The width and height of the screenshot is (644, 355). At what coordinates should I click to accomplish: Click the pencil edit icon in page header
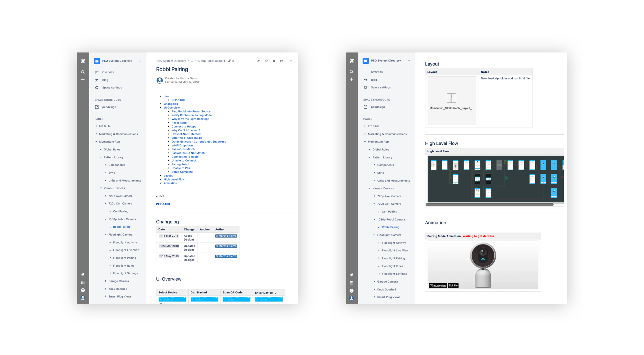pyautogui.click(x=258, y=61)
